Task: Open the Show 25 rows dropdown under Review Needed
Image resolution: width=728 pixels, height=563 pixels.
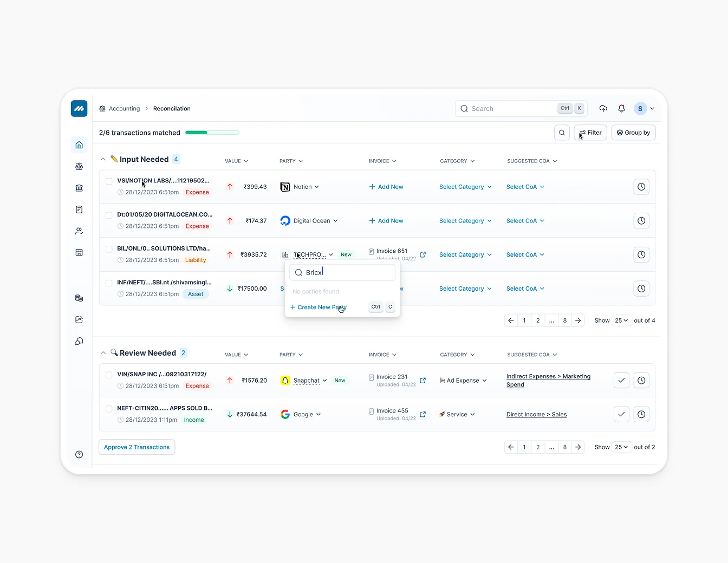Action: (621, 447)
